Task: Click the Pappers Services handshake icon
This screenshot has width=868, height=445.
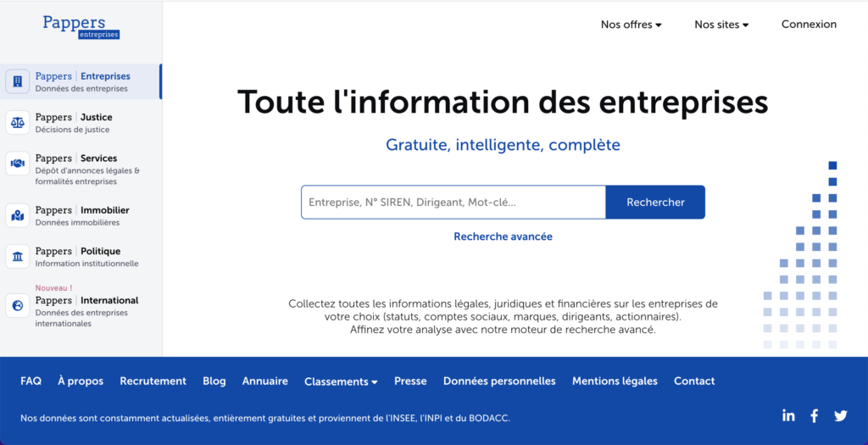Action: [x=18, y=164]
